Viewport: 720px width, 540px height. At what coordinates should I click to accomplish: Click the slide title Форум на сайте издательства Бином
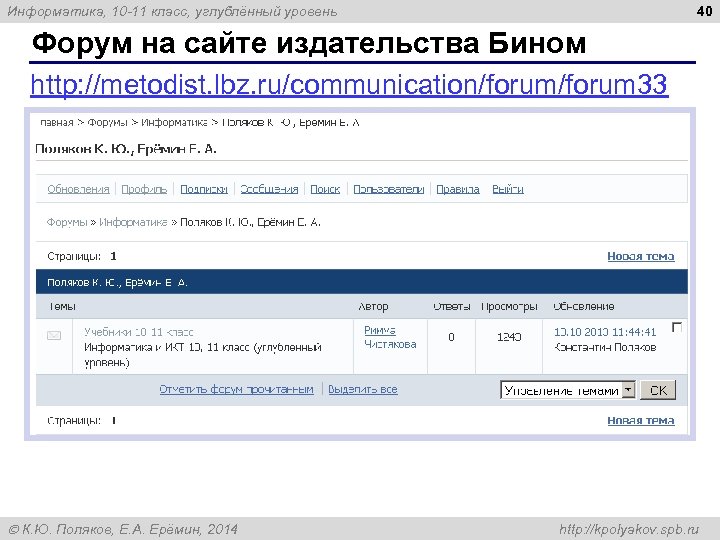[309, 43]
